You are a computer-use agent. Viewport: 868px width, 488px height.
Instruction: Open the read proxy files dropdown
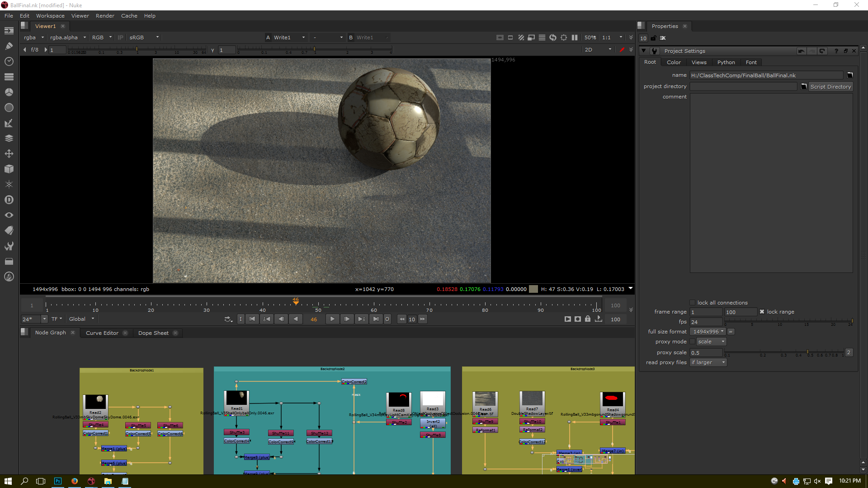[x=708, y=362]
